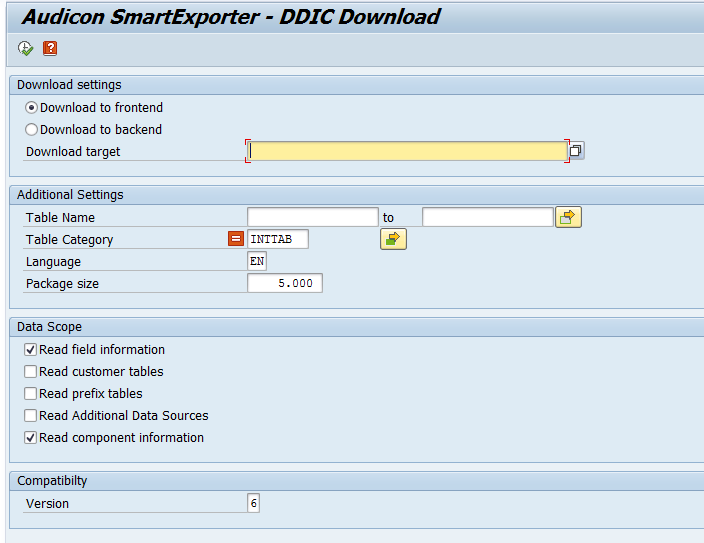This screenshot has width=704, height=543.
Task: Focus the Download target input field
Action: (407, 151)
